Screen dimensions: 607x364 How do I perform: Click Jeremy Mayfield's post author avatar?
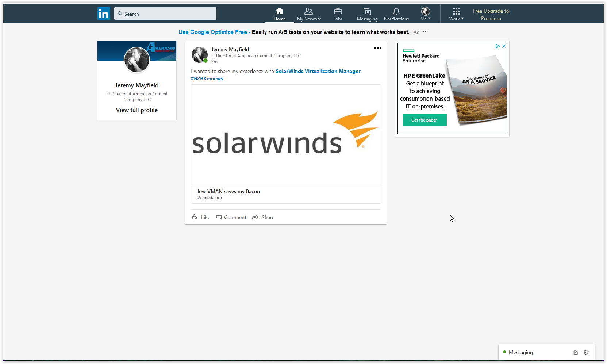point(200,55)
